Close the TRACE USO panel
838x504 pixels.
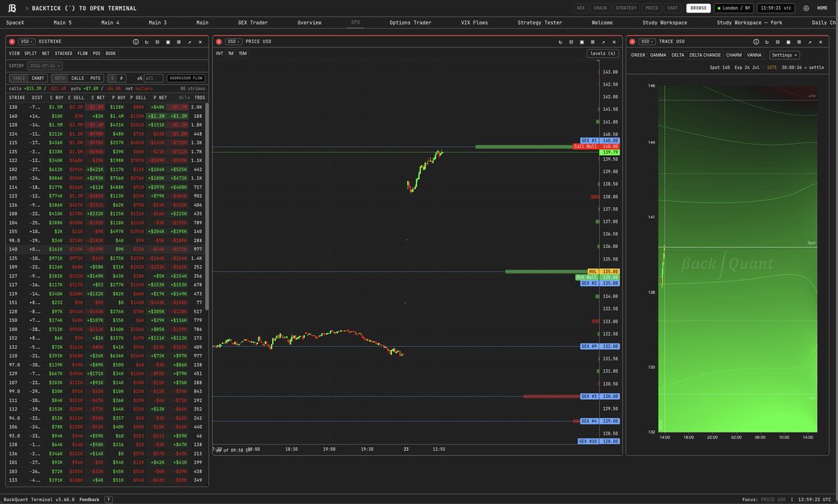[x=821, y=42]
